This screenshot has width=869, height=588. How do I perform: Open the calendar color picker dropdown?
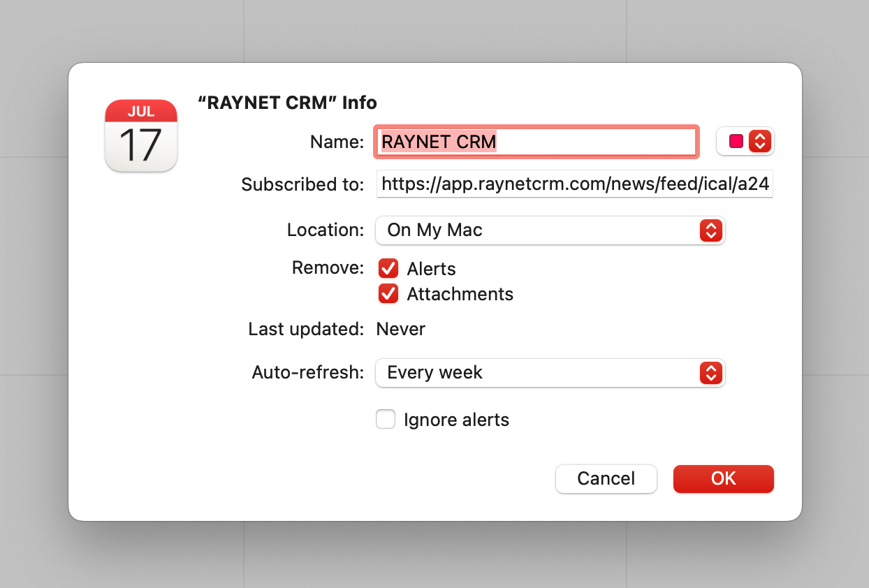tap(746, 141)
